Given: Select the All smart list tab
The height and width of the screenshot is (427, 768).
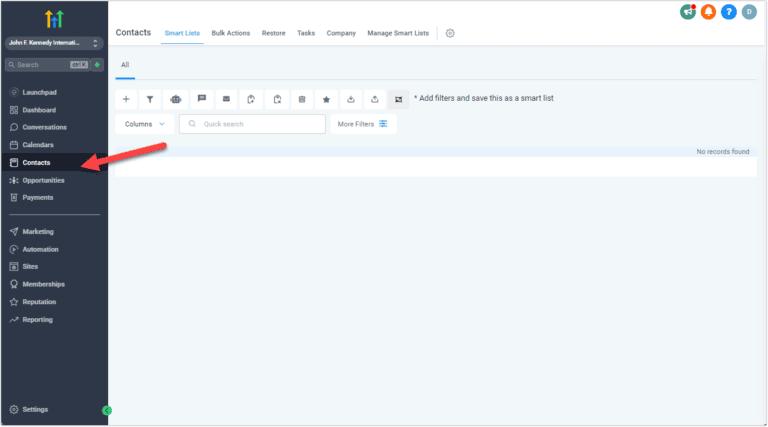Looking at the screenshot, I should point(125,65).
